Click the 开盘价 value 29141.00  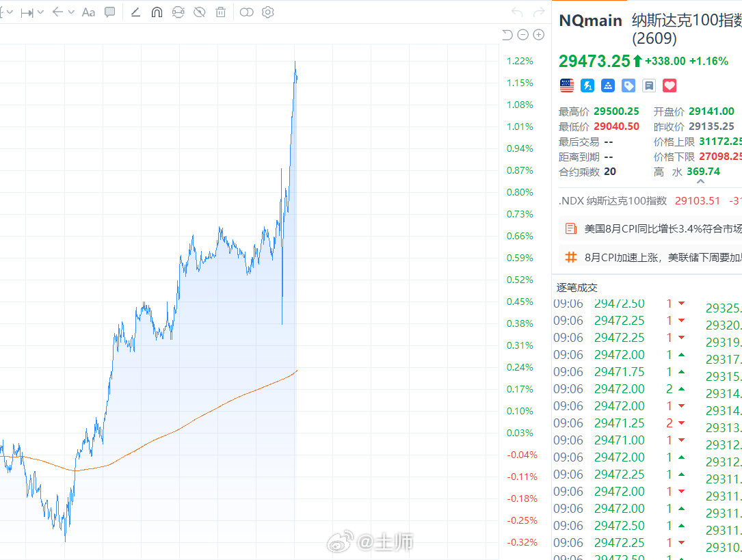click(711, 111)
